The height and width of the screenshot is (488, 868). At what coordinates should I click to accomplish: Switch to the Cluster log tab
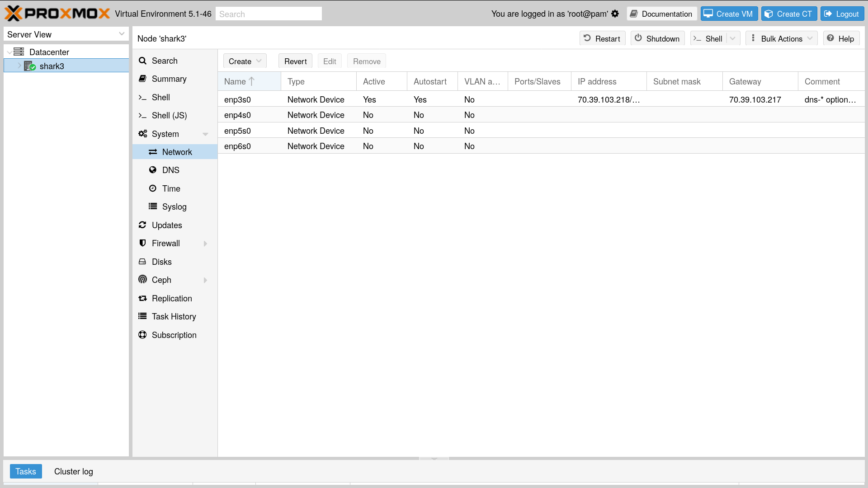[74, 471]
